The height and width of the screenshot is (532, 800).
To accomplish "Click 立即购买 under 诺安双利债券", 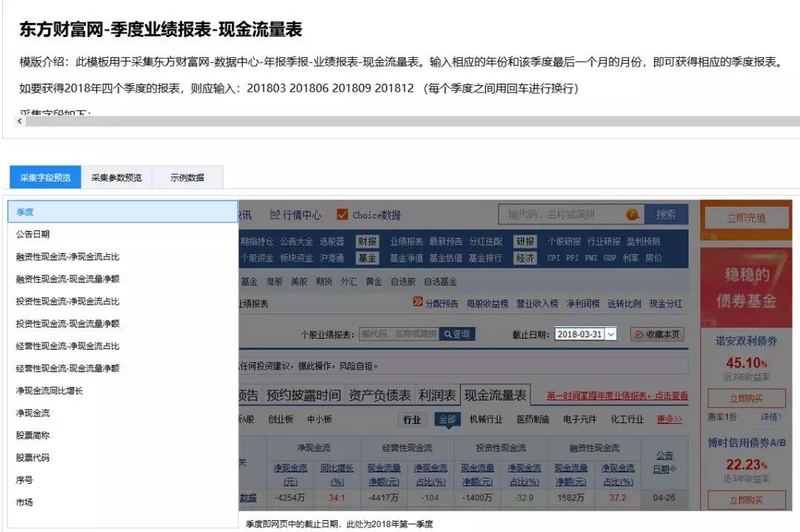I will [x=747, y=398].
